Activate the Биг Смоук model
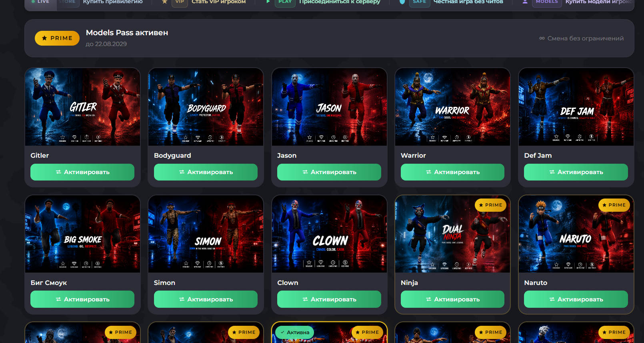 [x=82, y=299]
